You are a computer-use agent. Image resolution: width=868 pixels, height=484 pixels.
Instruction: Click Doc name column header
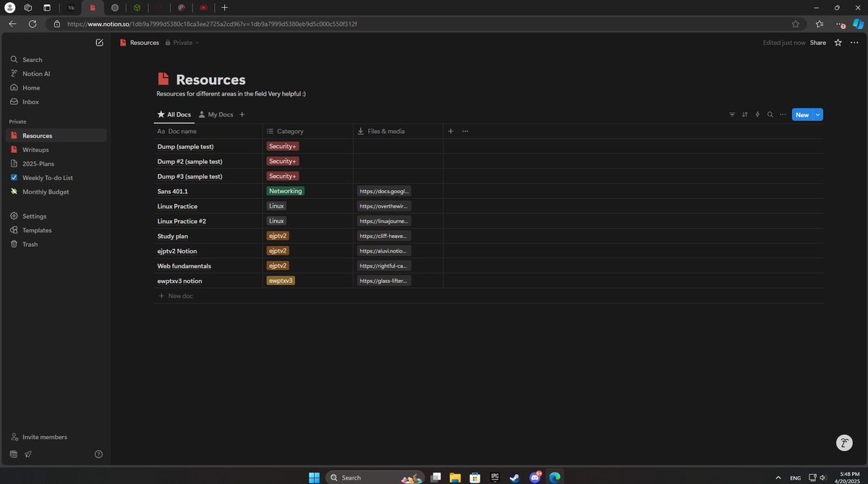click(208, 131)
